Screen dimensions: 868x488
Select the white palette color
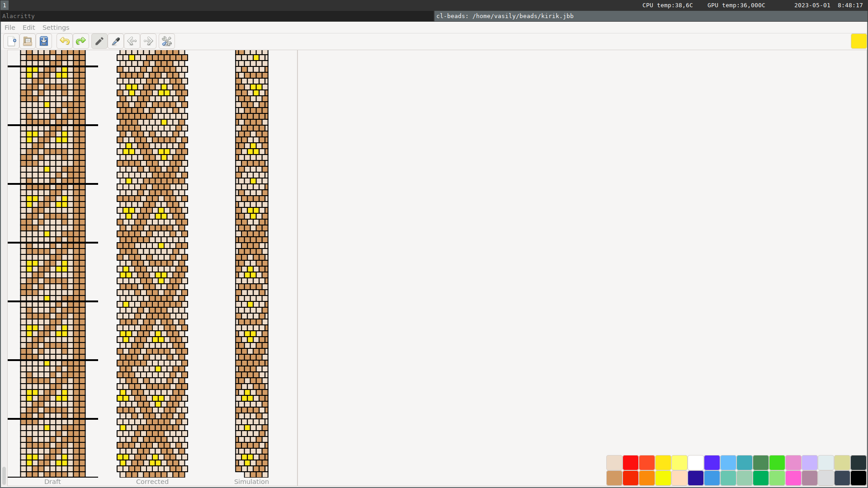click(695, 463)
